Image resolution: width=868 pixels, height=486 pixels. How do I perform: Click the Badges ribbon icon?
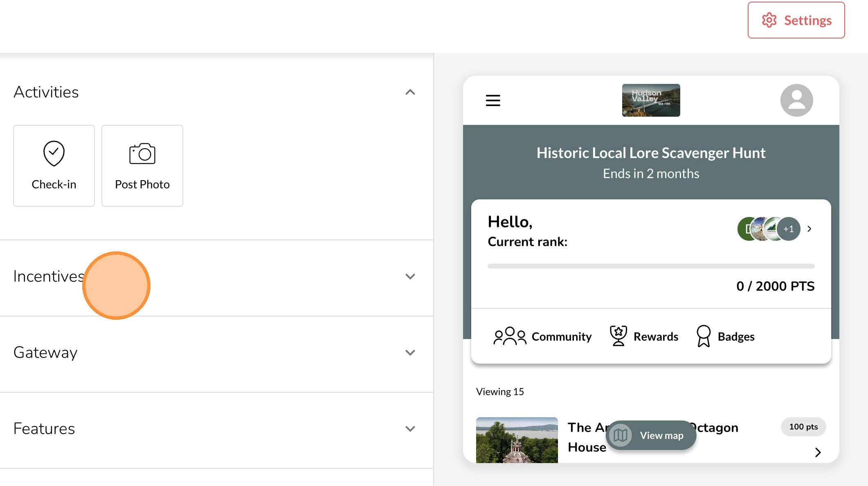[x=703, y=336]
